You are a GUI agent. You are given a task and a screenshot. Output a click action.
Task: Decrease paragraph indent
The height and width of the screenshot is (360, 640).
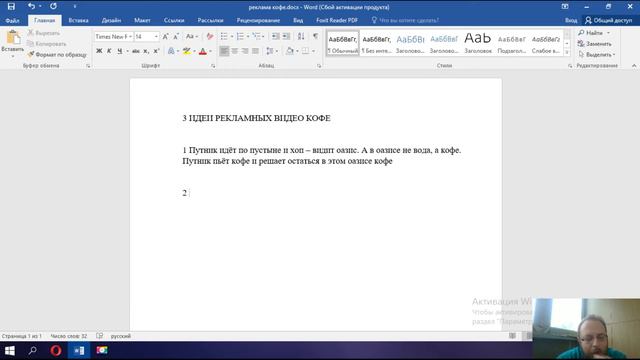(276, 37)
